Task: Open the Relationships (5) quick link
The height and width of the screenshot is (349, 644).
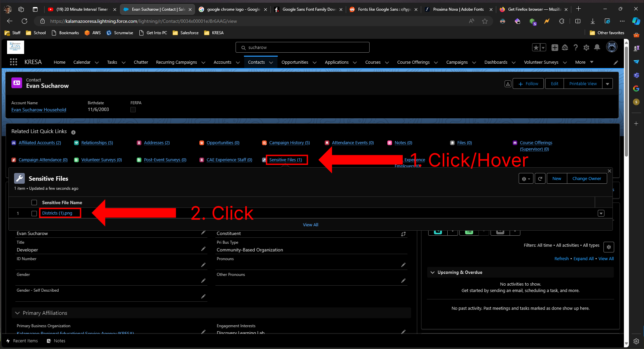Action: 97,143
